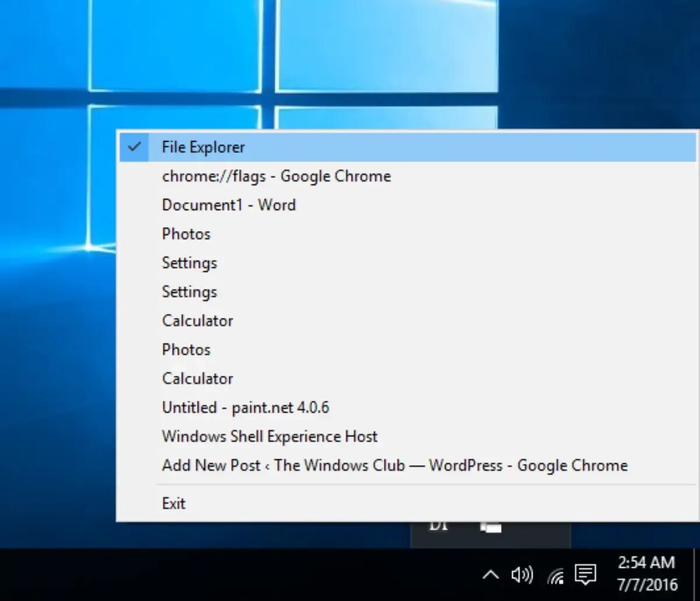700x601 pixels.
Task: Open the taskbar clock showing 2:54 AM
Action: (647, 573)
